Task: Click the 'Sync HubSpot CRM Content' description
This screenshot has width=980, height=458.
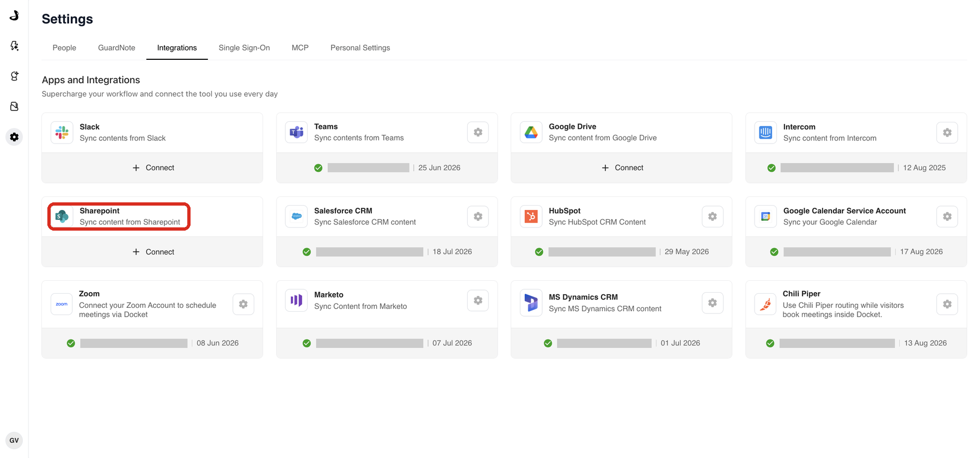Action: [597, 222]
